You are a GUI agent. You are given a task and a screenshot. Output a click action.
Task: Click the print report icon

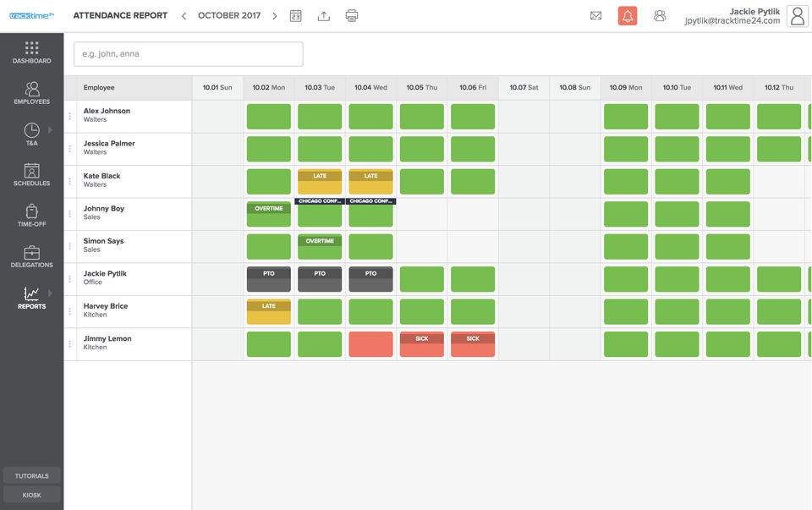click(x=352, y=15)
